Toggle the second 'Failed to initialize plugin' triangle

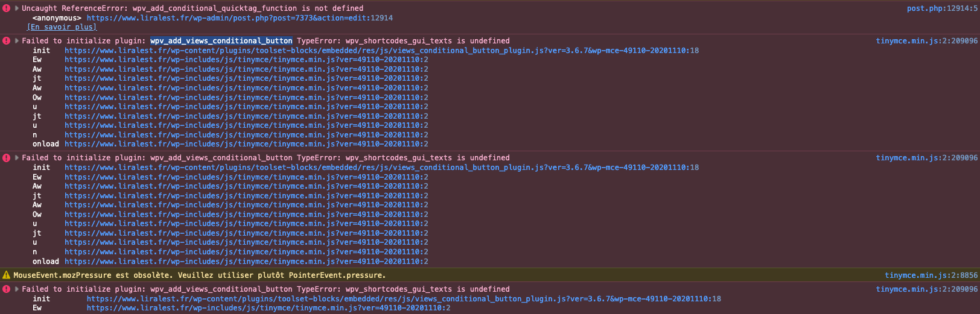click(17, 158)
